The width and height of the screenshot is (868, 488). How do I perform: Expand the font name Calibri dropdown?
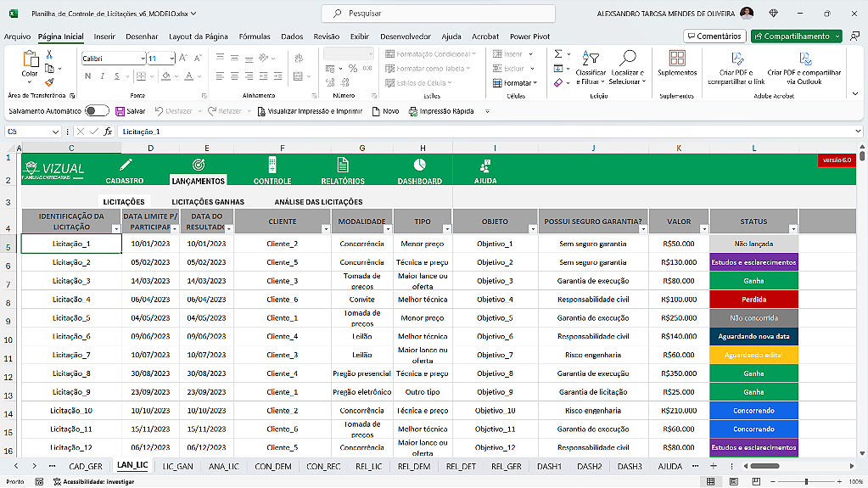click(x=143, y=59)
